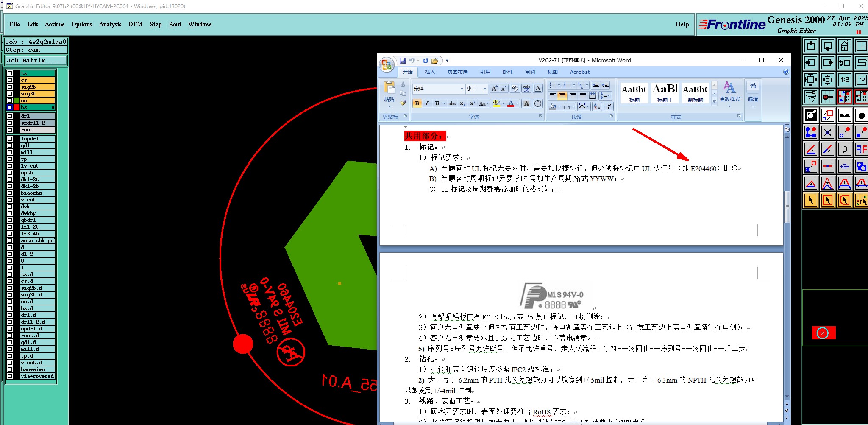Screen dimensions: 868x425
Task: Click the open folder icon in Word quick access
Action: point(434,61)
